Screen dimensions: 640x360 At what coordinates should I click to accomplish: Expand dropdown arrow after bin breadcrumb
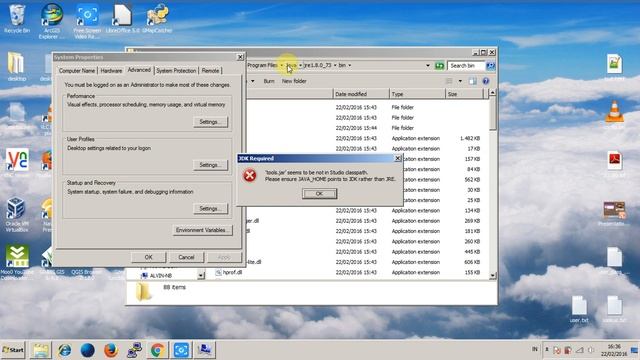350,65
